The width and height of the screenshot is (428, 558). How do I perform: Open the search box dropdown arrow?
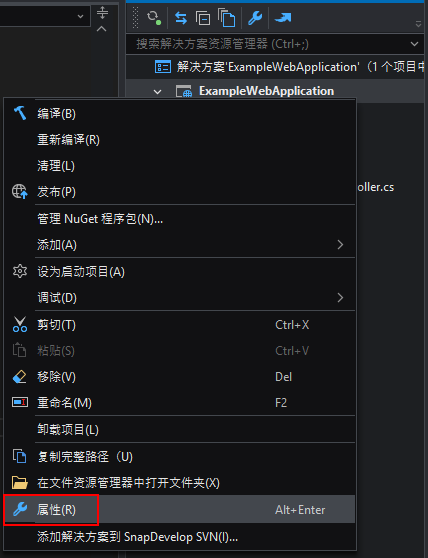(414, 44)
